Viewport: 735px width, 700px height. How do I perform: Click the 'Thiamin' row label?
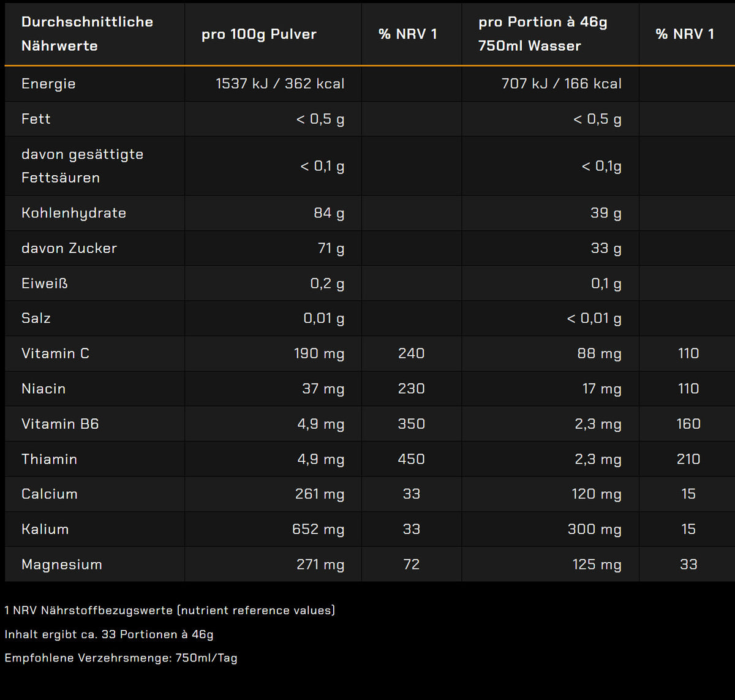click(x=50, y=459)
